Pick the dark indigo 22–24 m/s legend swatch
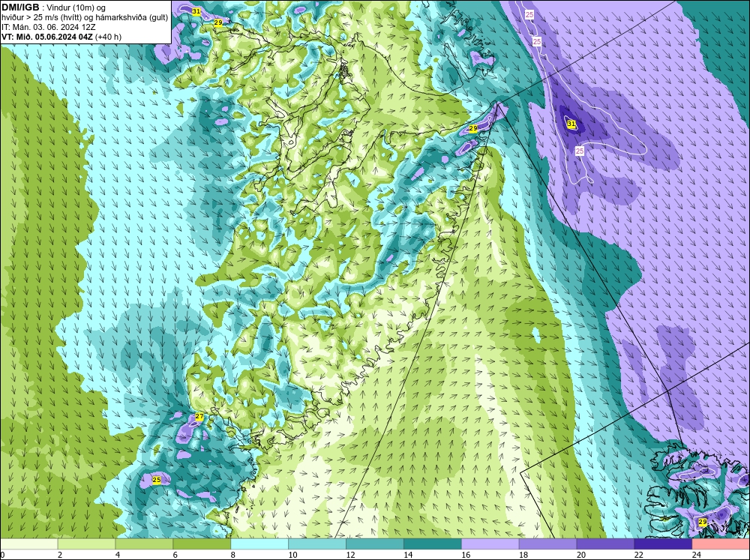The width and height of the screenshot is (750, 560). click(x=663, y=544)
